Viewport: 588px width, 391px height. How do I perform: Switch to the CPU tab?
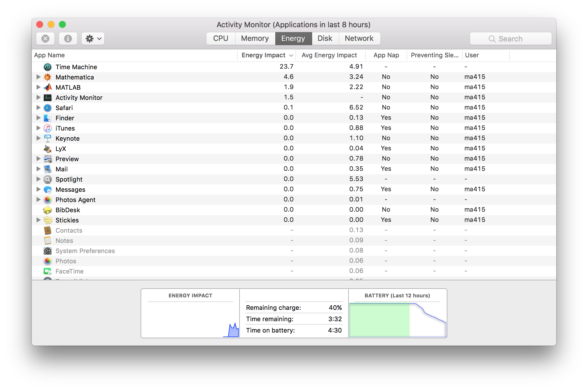221,38
